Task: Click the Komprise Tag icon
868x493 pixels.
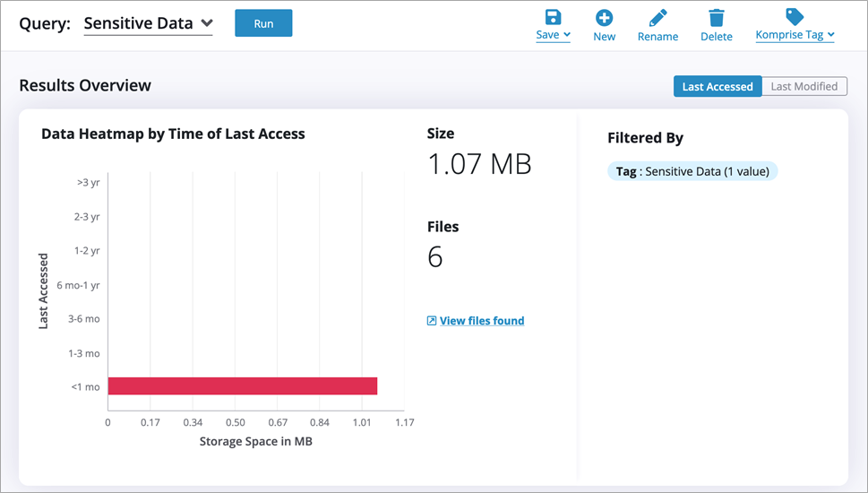Action: pyautogui.click(x=795, y=17)
